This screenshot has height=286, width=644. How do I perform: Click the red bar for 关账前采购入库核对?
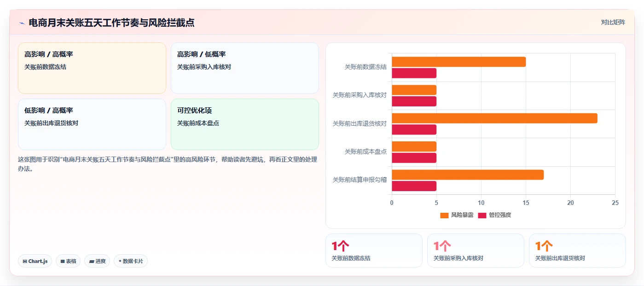coord(414,101)
